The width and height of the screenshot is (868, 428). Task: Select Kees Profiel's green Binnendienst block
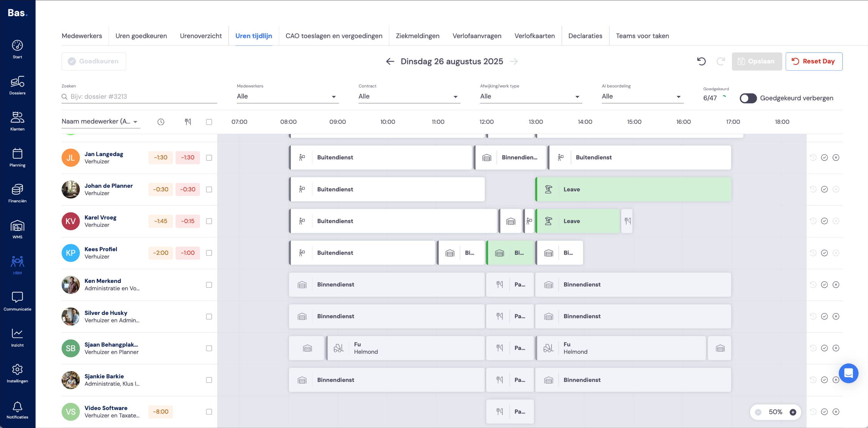coord(510,253)
